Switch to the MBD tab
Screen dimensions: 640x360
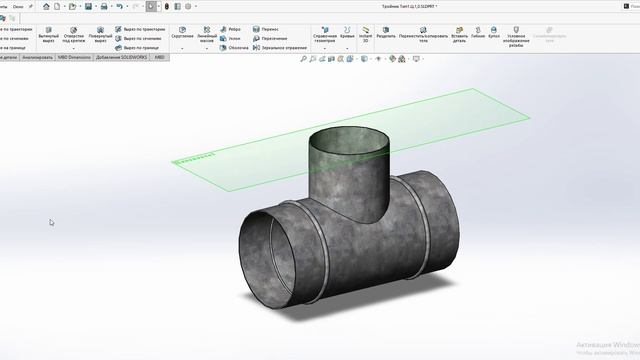pyautogui.click(x=160, y=58)
